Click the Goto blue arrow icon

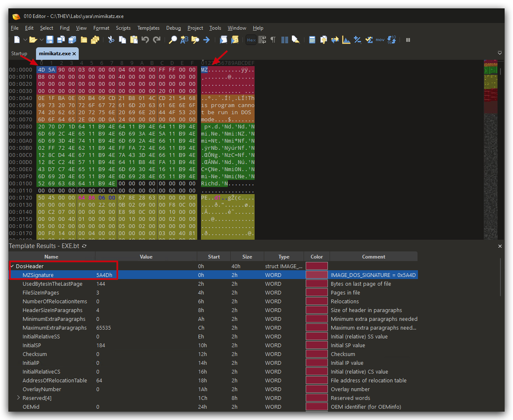click(206, 40)
